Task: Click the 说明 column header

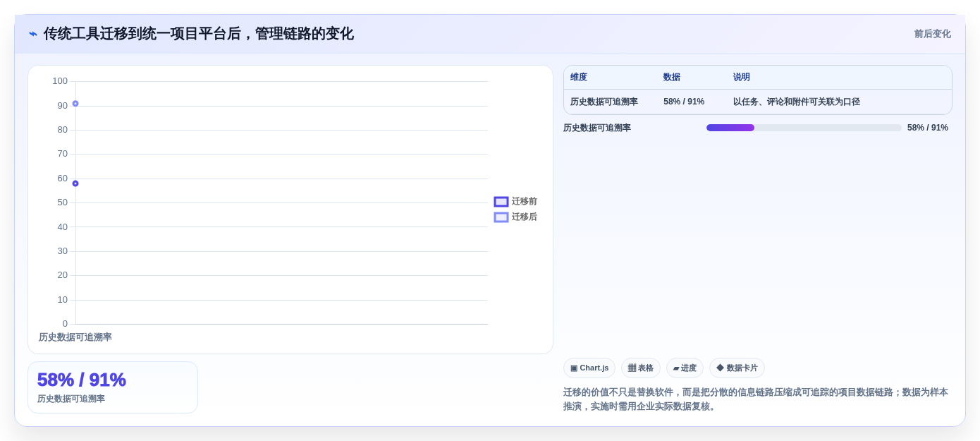Action: coord(742,78)
